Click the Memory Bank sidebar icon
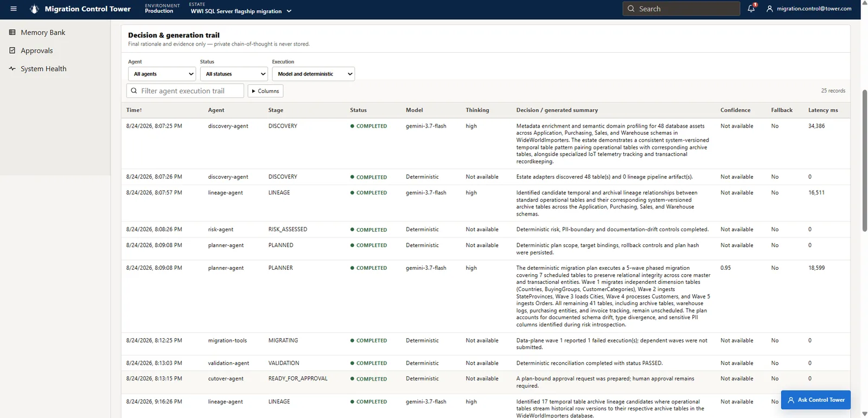Screen dimensions: 868x418 click(x=12, y=33)
